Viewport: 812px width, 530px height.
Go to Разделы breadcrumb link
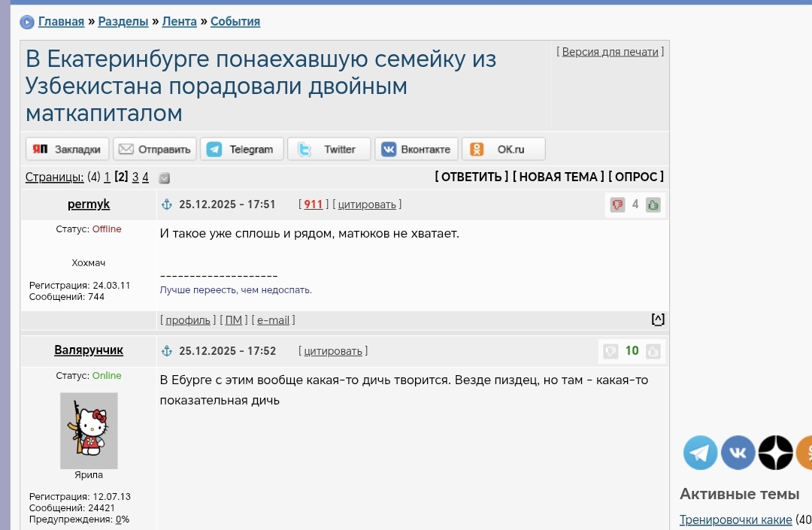click(x=123, y=22)
